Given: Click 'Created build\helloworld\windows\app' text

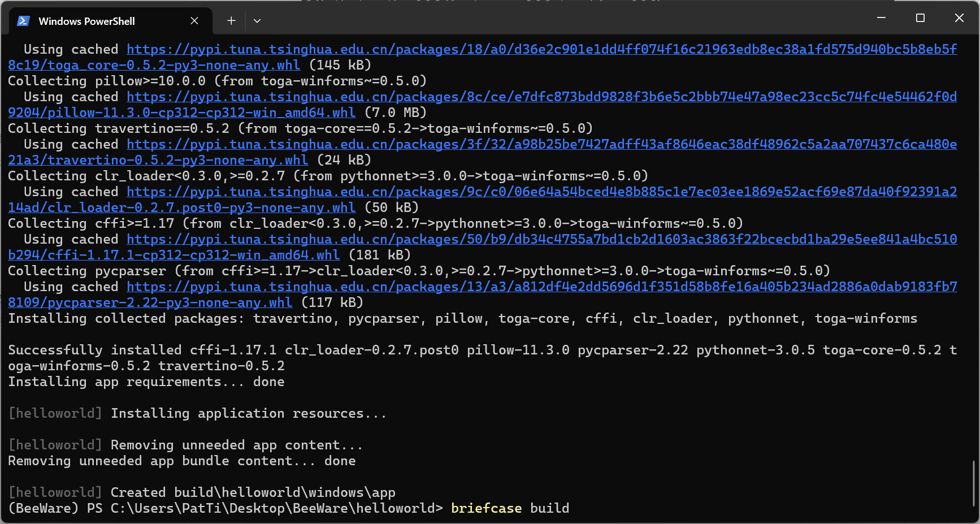Looking at the screenshot, I should 253,493.
